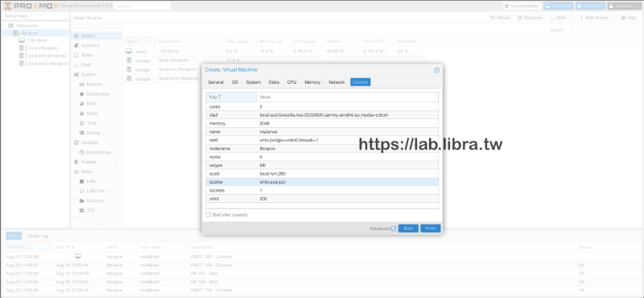This screenshot has width=644, height=298.
Task: Sort by the Key column header
Action: coord(231,97)
